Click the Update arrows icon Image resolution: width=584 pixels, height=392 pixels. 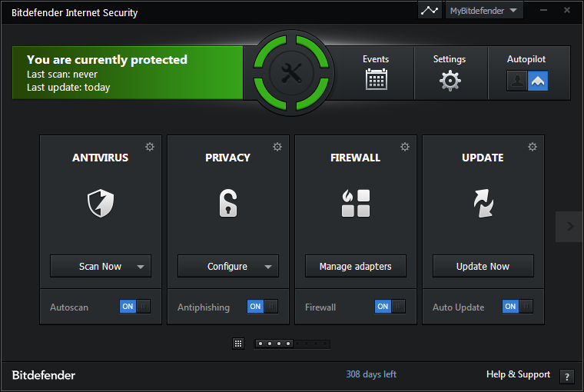pos(483,203)
